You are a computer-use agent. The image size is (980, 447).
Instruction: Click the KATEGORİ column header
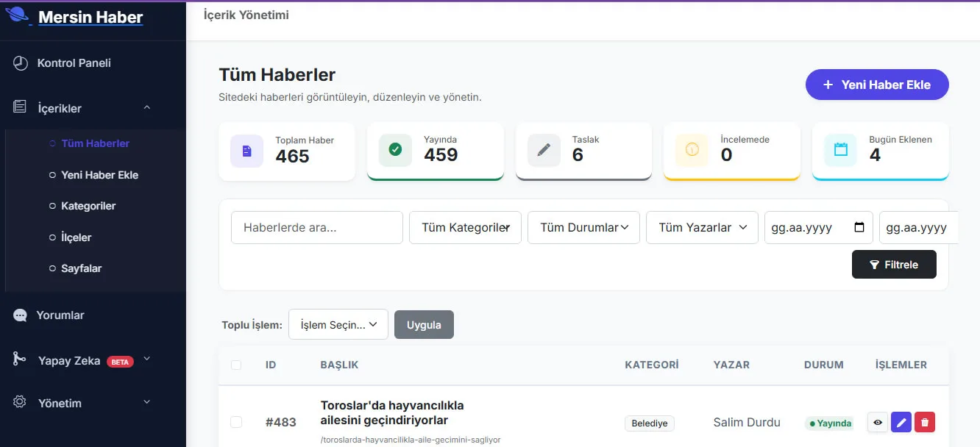point(652,365)
